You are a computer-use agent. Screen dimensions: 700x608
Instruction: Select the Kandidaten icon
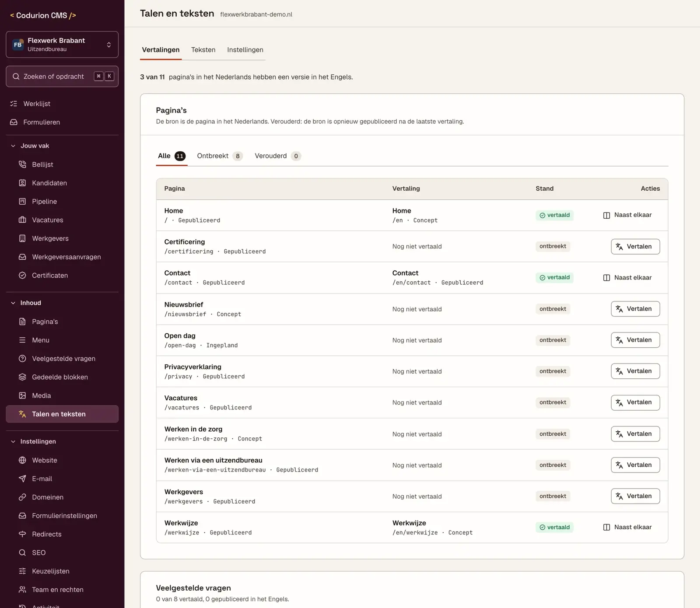pos(22,183)
